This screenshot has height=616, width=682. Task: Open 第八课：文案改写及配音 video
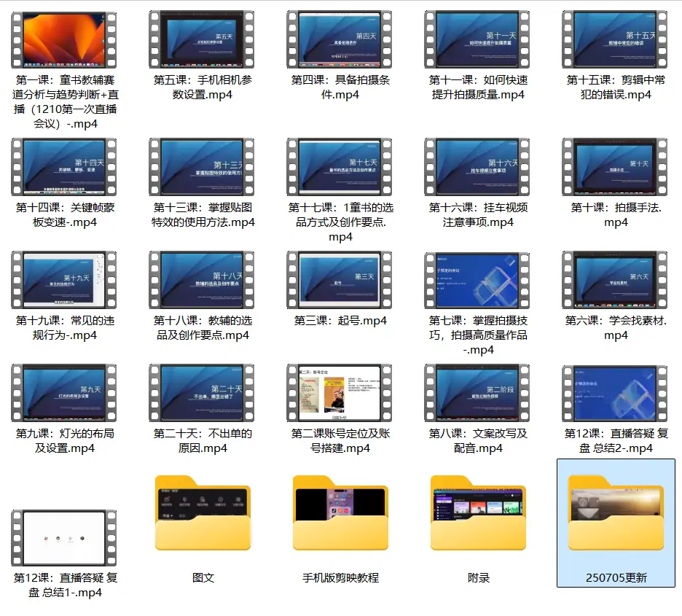[x=477, y=392]
